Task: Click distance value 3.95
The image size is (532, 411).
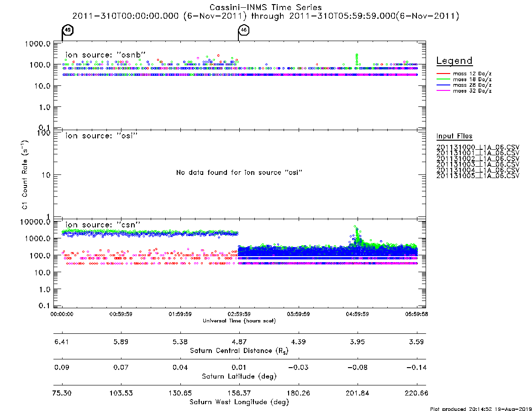Action: [x=357, y=342]
